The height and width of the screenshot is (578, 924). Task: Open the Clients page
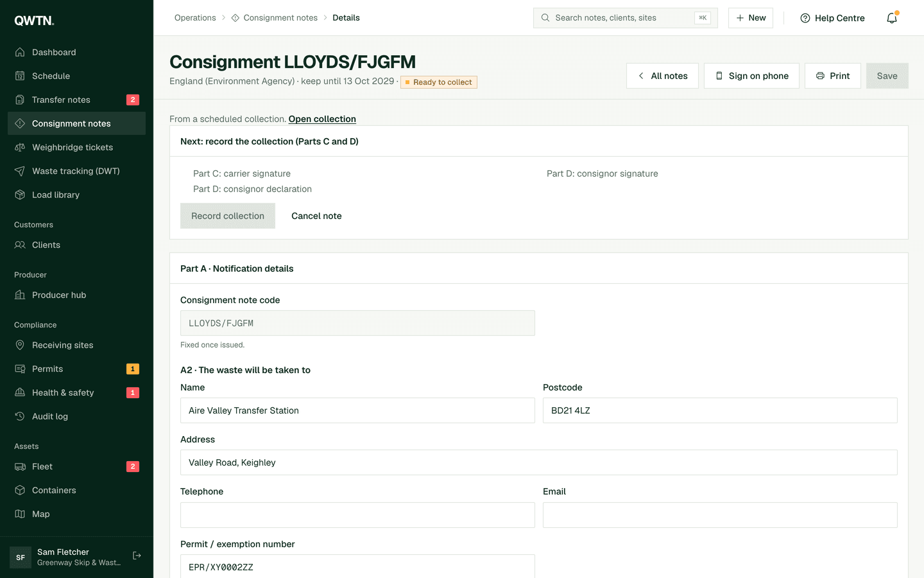(x=76, y=245)
